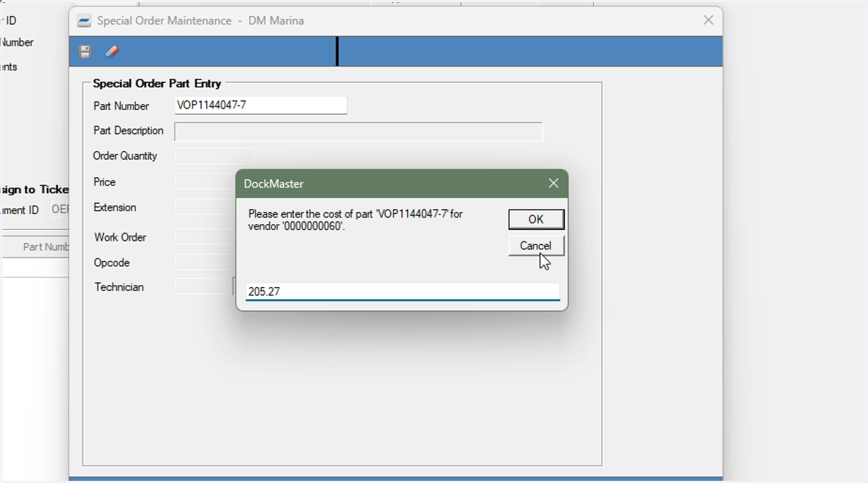Image resolution: width=868 pixels, height=483 pixels.
Task: Click the Technician label
Action: (x=119, y=287)
